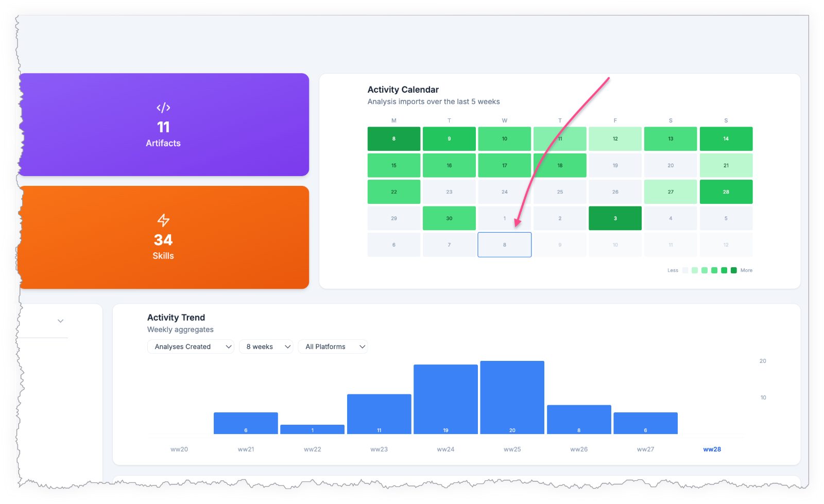
Task: Click the lightning bolt Skills icon
Action: pyautogui.click(x=163, y=220)
